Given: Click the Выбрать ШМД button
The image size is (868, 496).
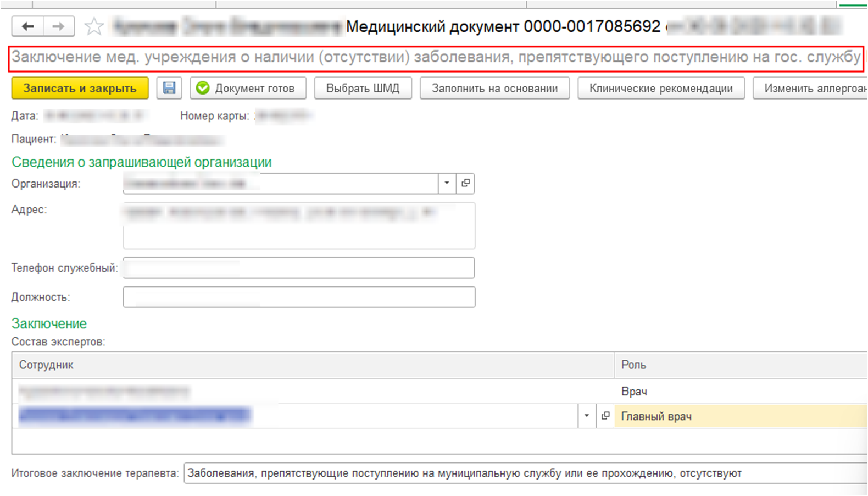Looking at the screenshot, I should tap(363, 88).
